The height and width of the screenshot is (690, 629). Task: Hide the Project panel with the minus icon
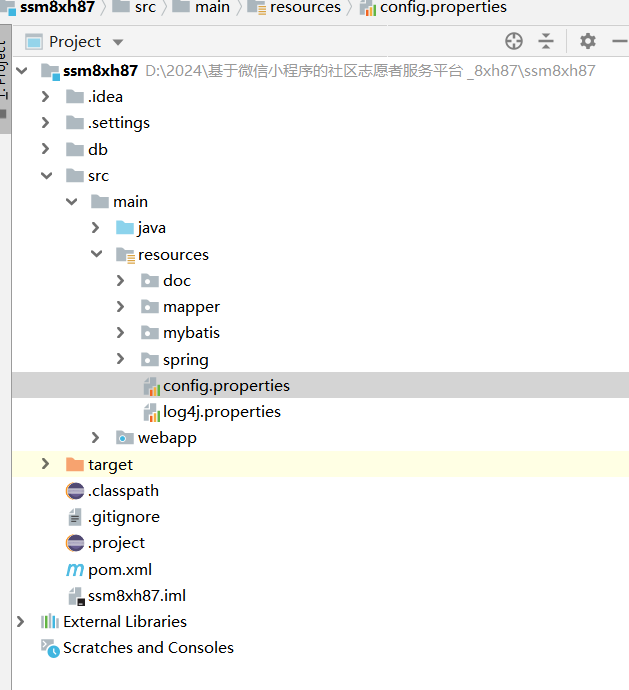(620, 41)
